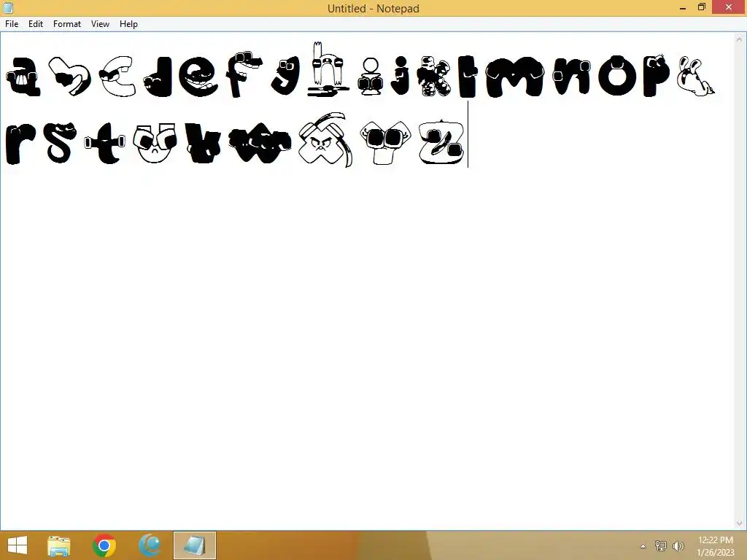The image size is (747, 560).
Task: Click the letter i character in the text
Action: pos(370,77)
